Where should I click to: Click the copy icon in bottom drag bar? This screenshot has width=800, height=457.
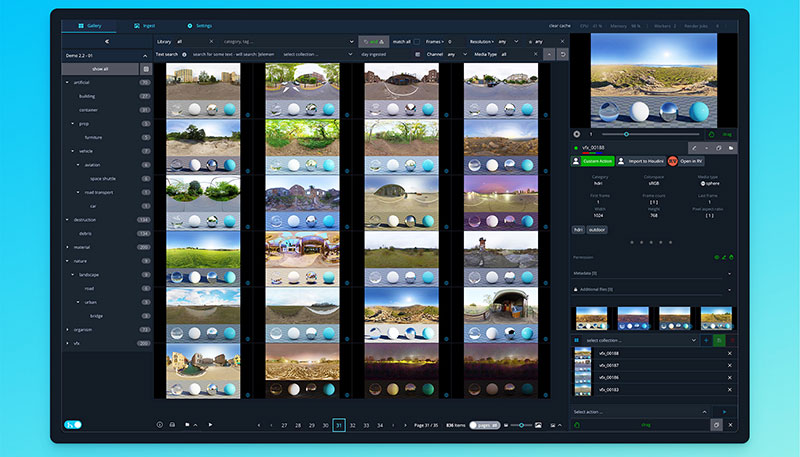click(x=716, y=425)
